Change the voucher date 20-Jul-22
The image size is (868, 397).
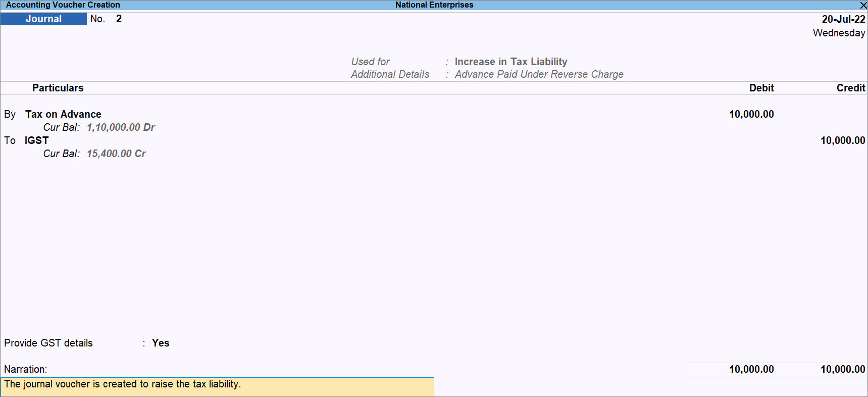tap(843, 19)
